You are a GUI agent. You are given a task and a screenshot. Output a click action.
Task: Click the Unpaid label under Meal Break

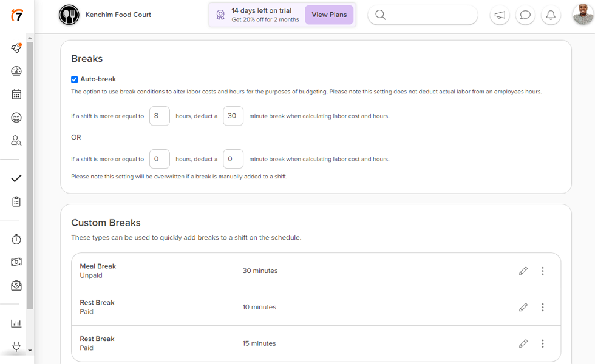click(x=91, y=275)
